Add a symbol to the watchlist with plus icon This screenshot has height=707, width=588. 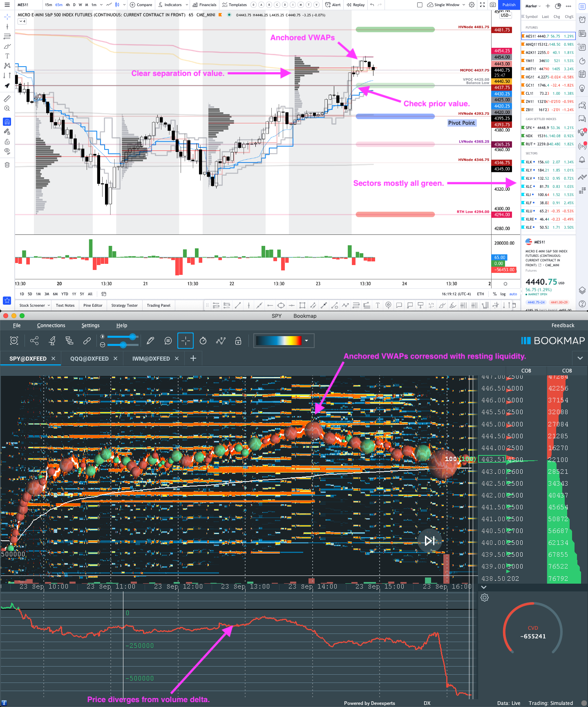(548, 6)
